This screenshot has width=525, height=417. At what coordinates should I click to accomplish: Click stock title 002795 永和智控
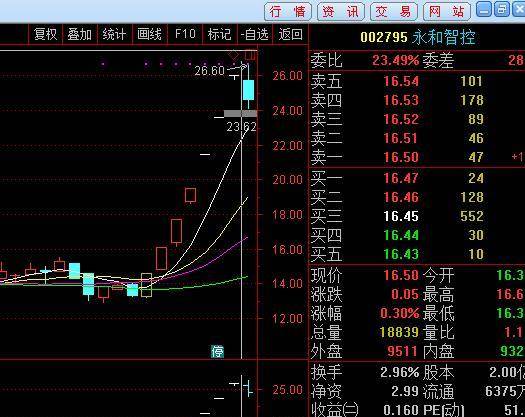(x=418, y=37)
